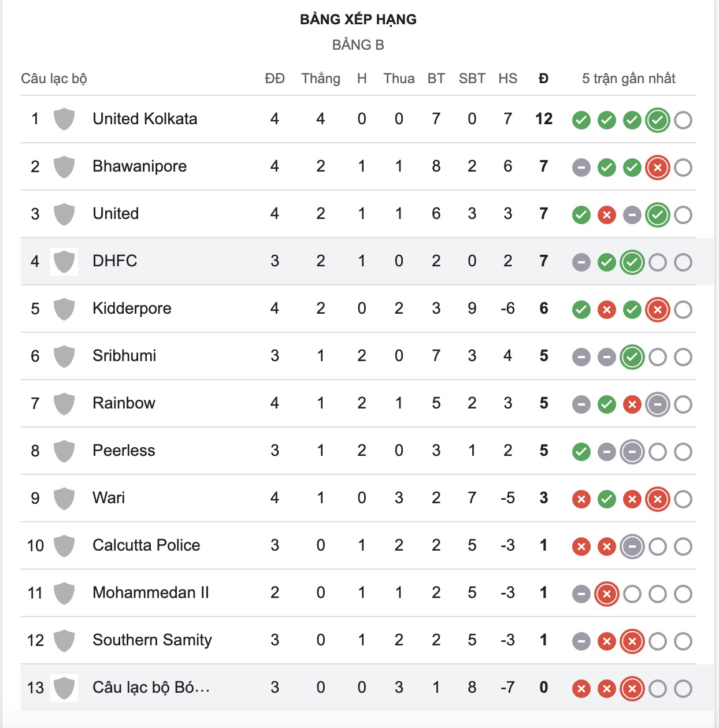
Task: Click Peerless's first green win icon
Action: (x=581, y=452)
